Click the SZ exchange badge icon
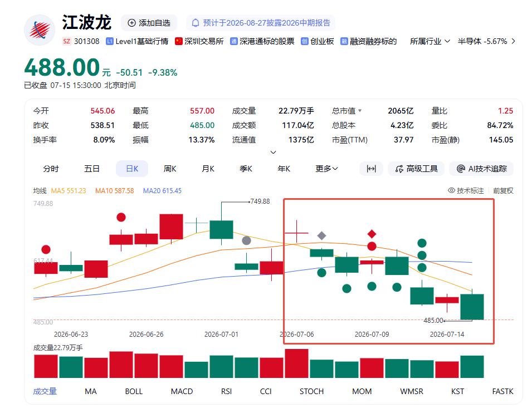This screenshot has width=532, height=413. click(x=66, y=41)
